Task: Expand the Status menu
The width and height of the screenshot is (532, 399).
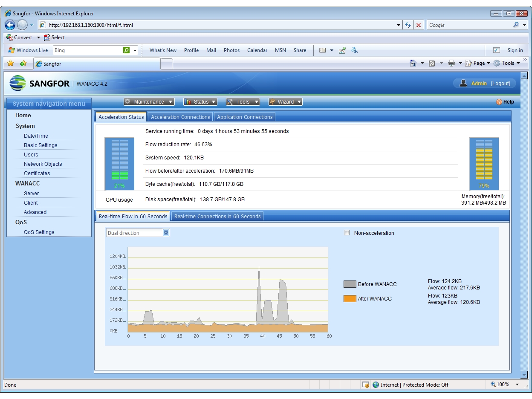Action: (x=200, y=102)
